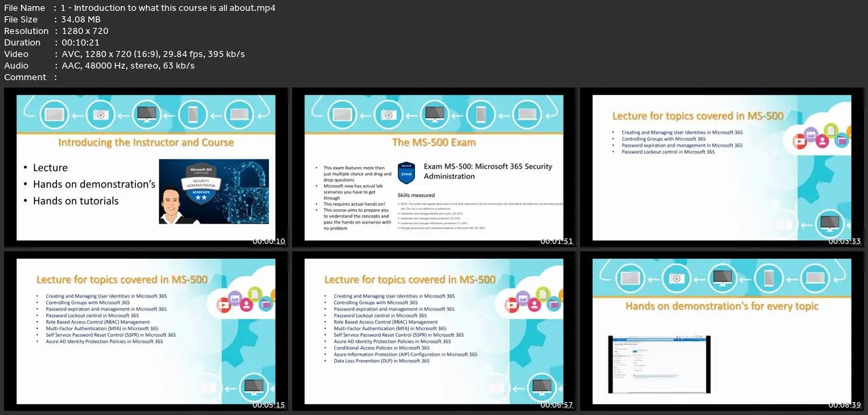Select the "1280 x 720" resolution value

pos(84,31)
